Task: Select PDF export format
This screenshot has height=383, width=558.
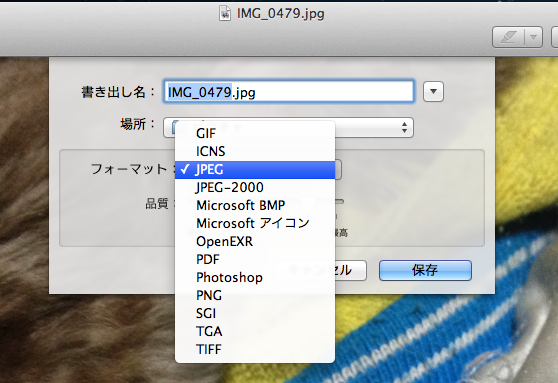Action: [255, 259]
